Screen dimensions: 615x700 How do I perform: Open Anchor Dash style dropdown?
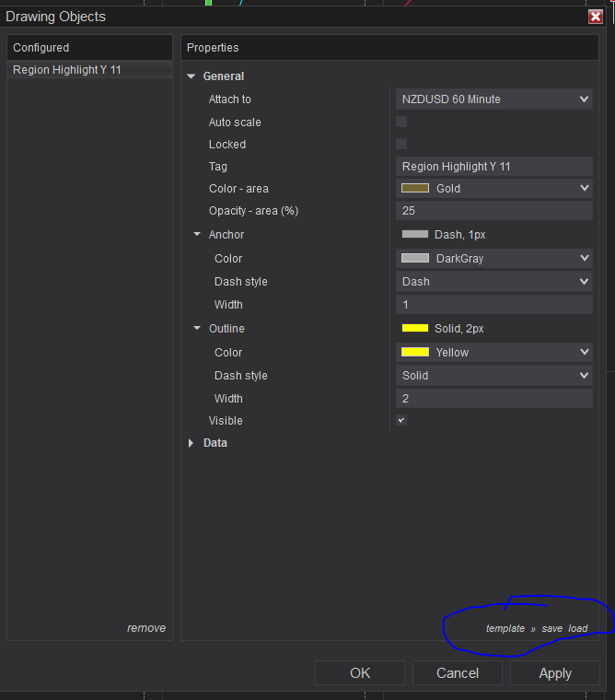(495, 282)
